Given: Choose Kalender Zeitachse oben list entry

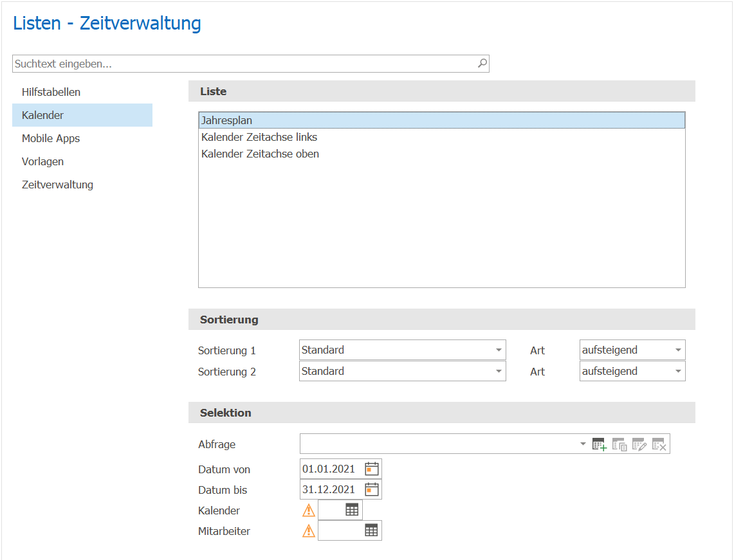Looking at the screenshot, I should [x=442, y=154].
